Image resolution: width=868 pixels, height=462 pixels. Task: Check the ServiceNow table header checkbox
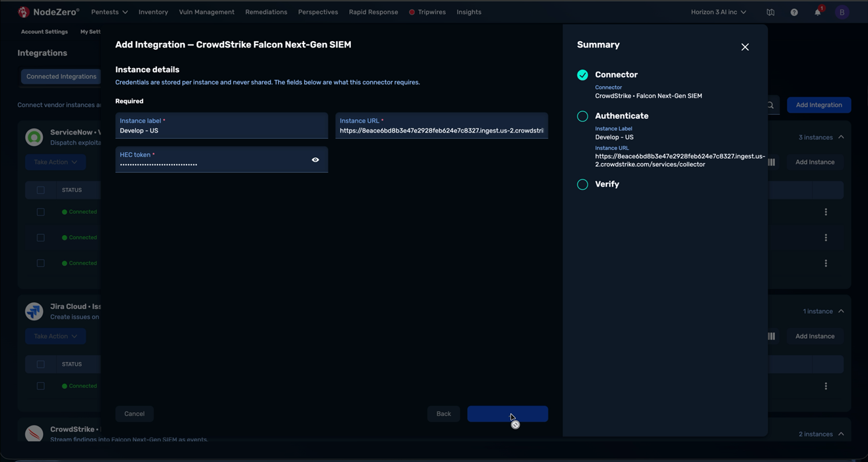click(x=41, y=190)
